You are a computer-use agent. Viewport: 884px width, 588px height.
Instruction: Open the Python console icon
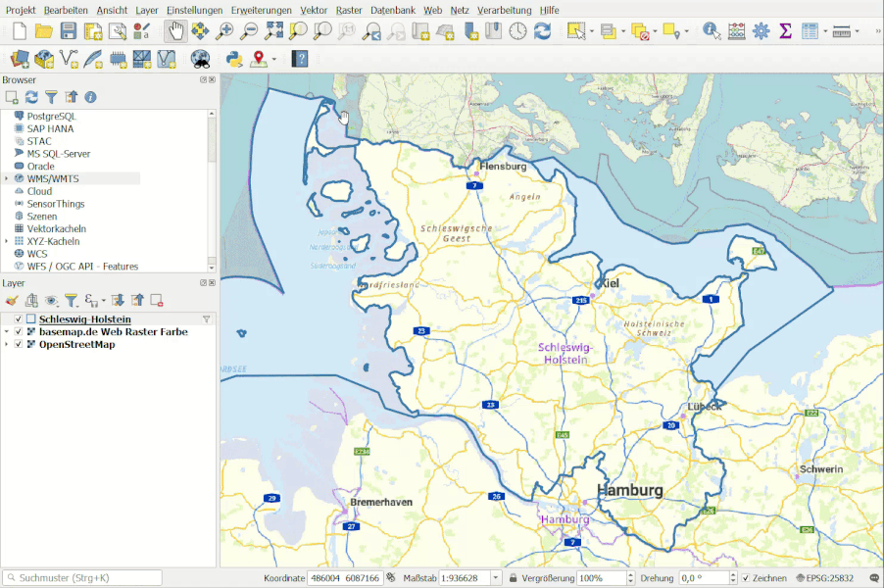point(234,59)
